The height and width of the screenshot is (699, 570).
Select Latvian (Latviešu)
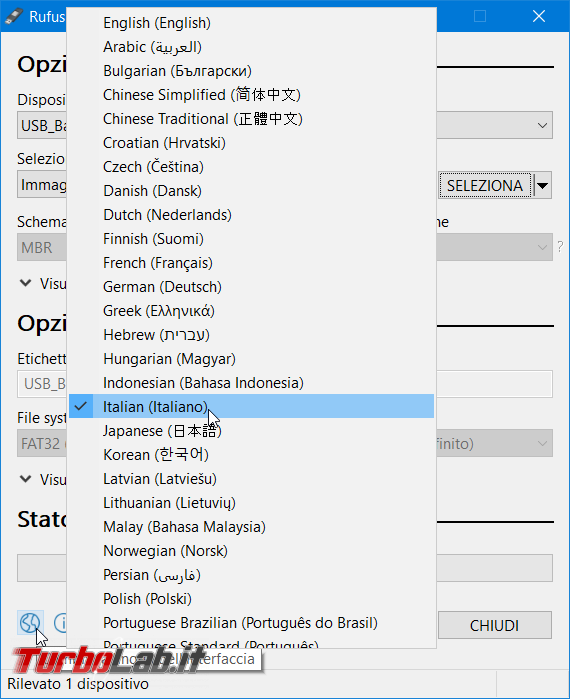click(x=251, y=479)
